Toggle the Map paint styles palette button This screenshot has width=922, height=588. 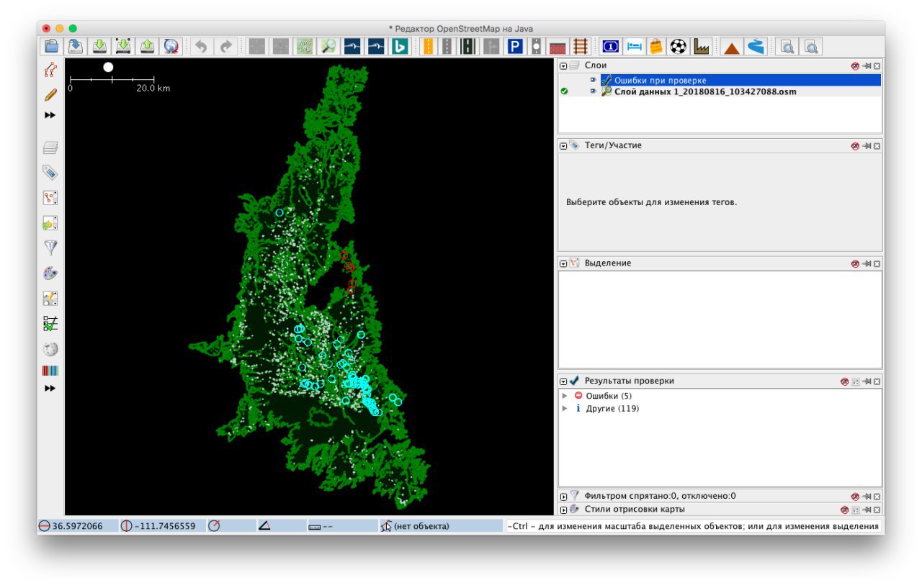click(50, 273)
